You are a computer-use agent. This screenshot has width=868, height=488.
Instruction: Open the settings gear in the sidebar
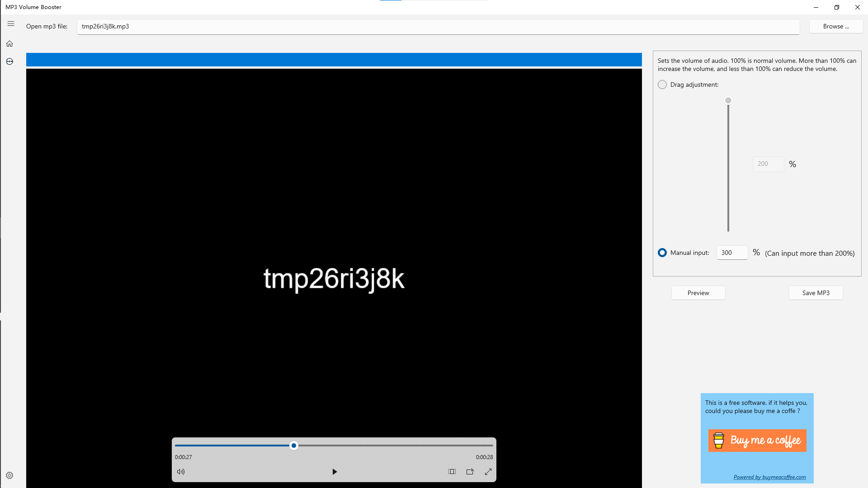9,475
